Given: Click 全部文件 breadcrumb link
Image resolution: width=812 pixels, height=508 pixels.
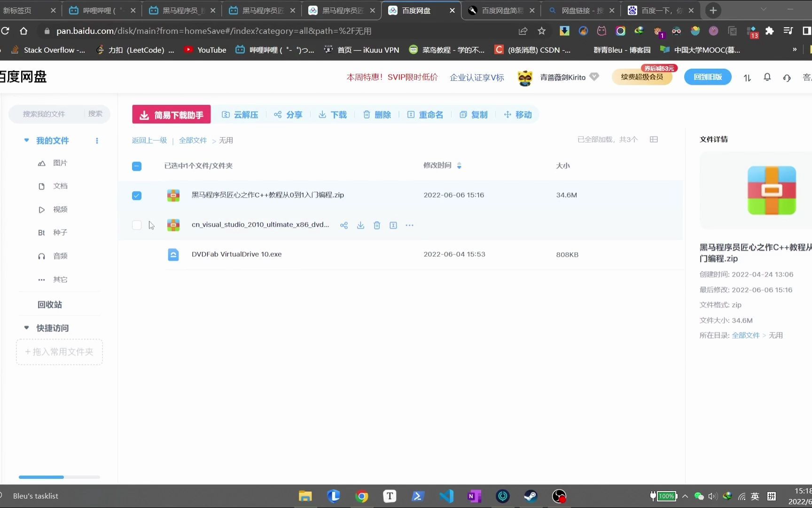Looking at the screenshot, I should (x=193, y=140).
